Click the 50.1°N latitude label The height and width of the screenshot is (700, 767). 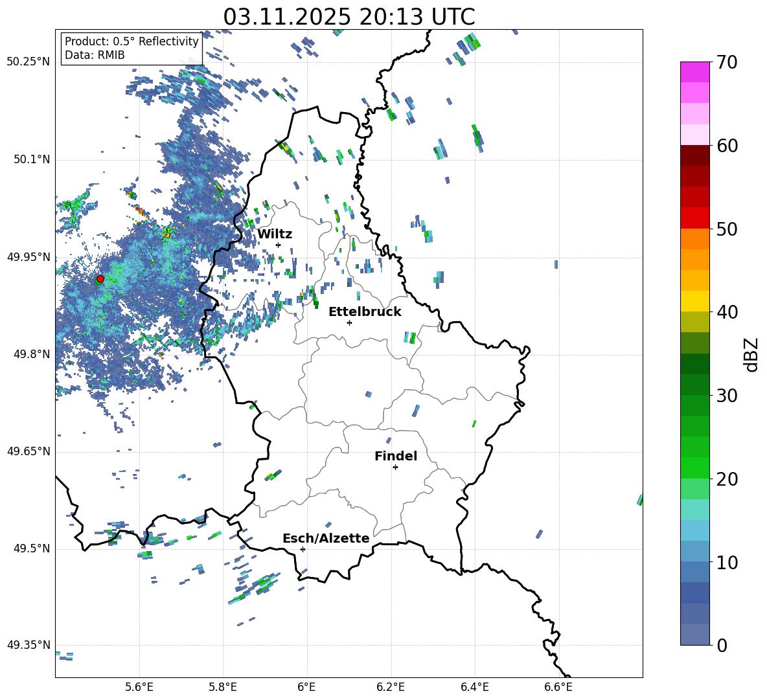click(x=32, y=159)
